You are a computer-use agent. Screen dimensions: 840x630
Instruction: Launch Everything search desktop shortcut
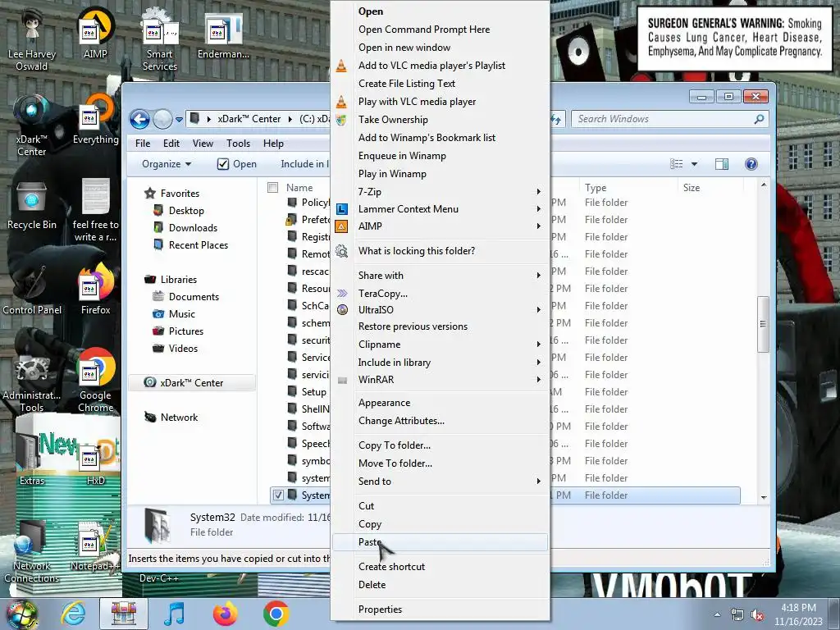pos(96,119)
